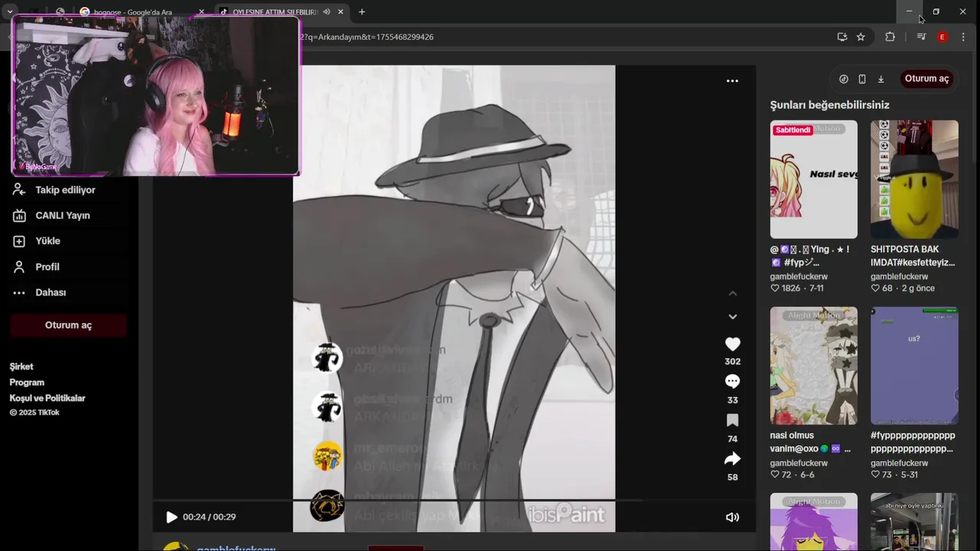Mute the TikTok tab via its speaker icon

[x=327, y=11]
